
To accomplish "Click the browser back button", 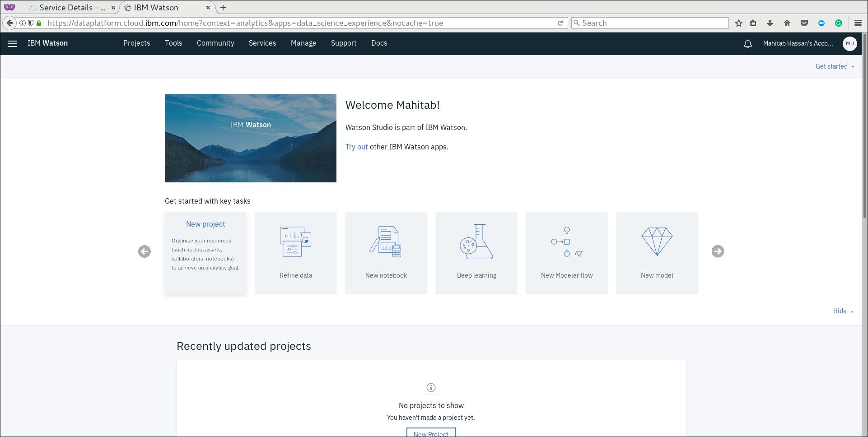I will [x=9, y=23].
